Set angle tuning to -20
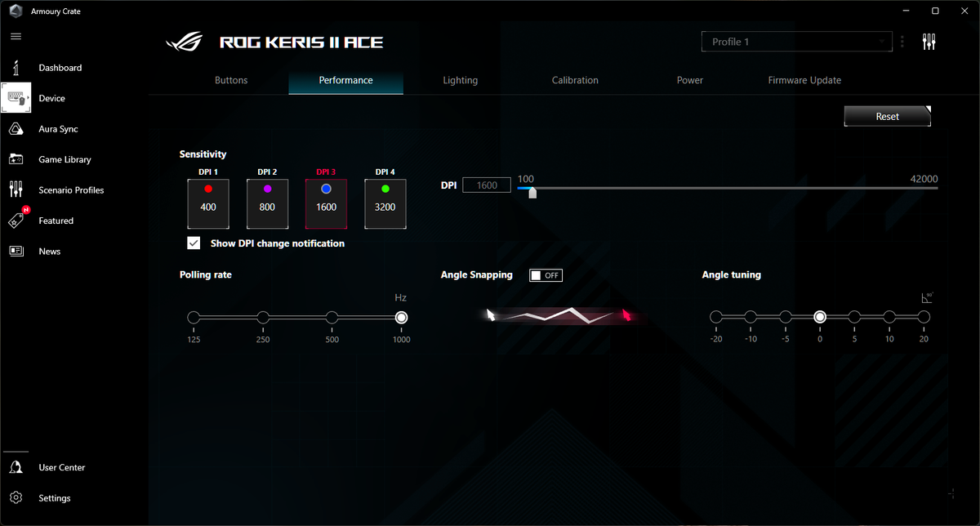Viewport: 980px width, 526px height. coord(716,318)
